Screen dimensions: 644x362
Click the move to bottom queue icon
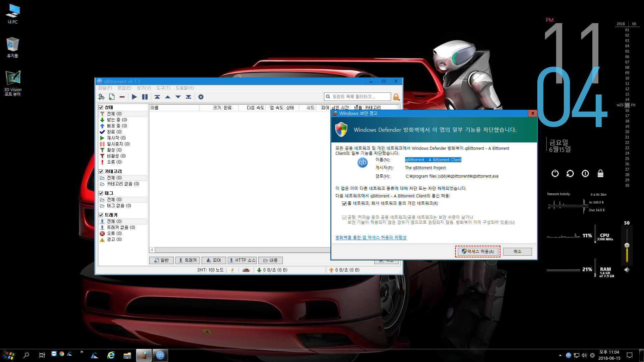[189, 97]
